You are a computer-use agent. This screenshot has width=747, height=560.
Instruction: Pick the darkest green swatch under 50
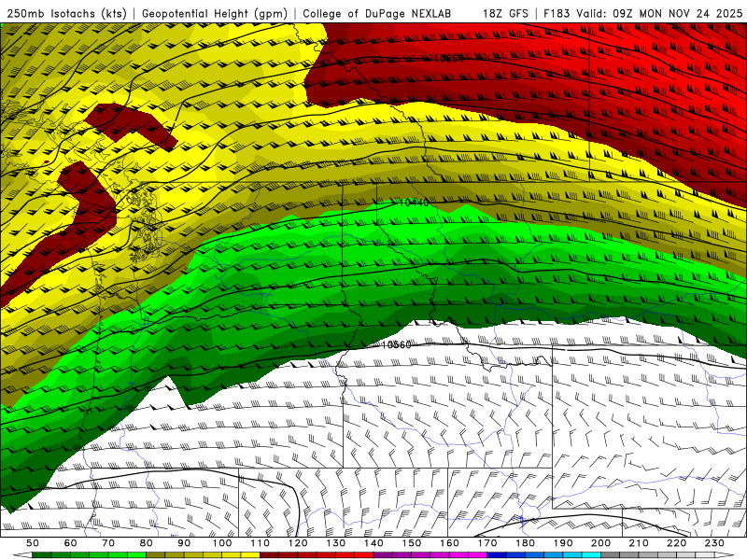(x=42, y=555)
